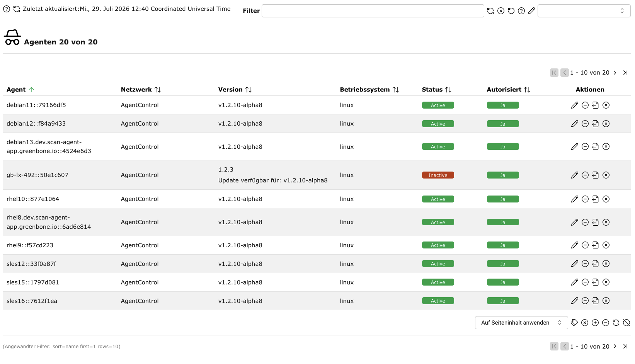Delete agent gb-lx-492::50e1c607 using the x icon

(606, 175)
